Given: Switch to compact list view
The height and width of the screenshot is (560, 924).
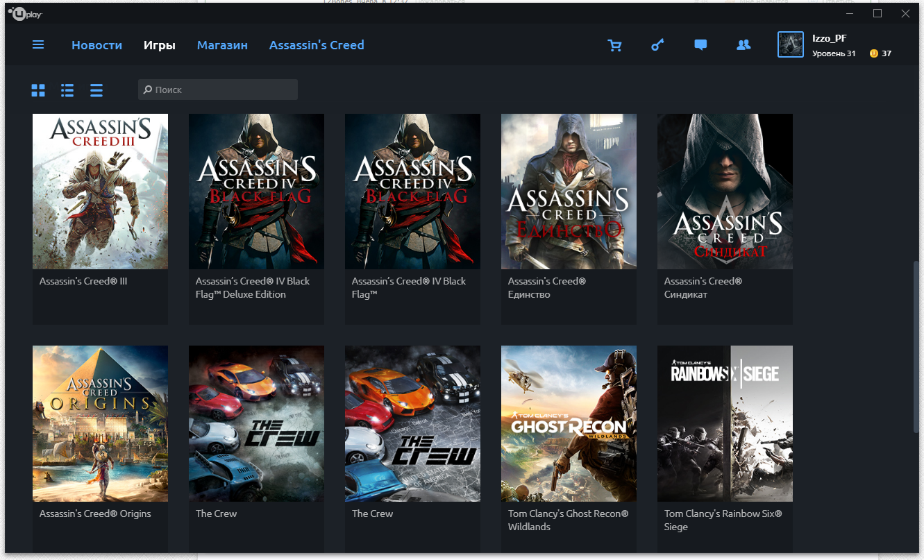Looking at the screenshot, I should click(x=96, y=90).
